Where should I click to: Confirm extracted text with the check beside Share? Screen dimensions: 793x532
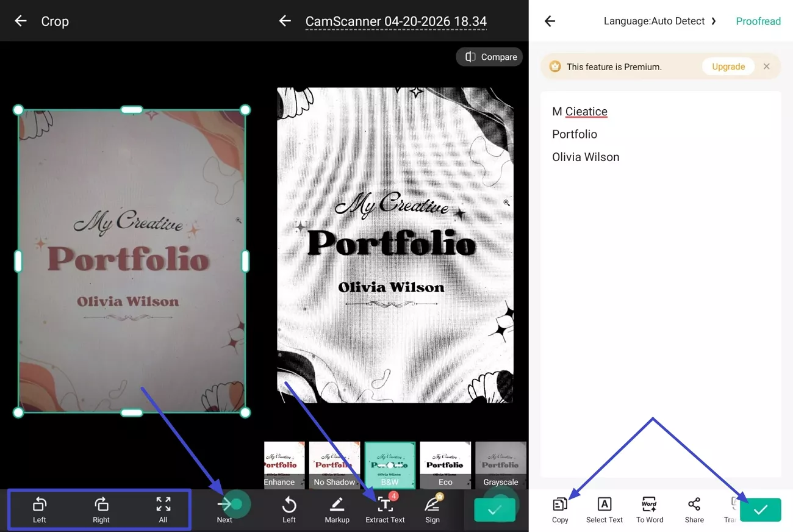pos(761,510)
